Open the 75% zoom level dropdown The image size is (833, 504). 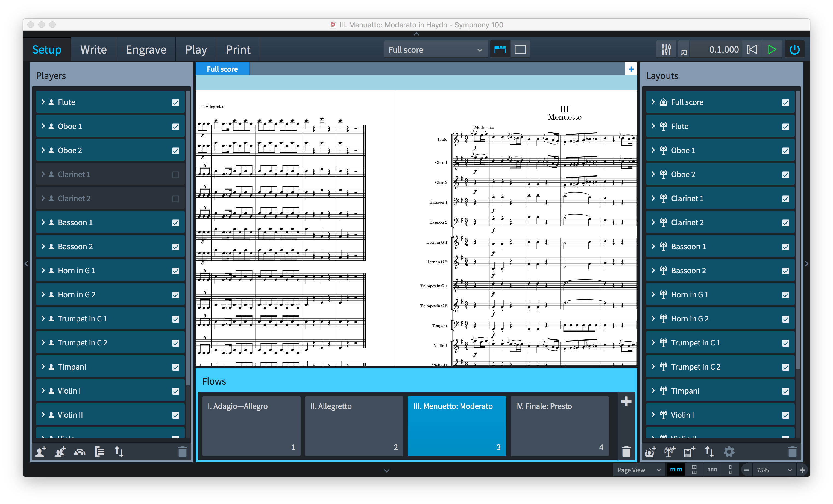(774, 470)
